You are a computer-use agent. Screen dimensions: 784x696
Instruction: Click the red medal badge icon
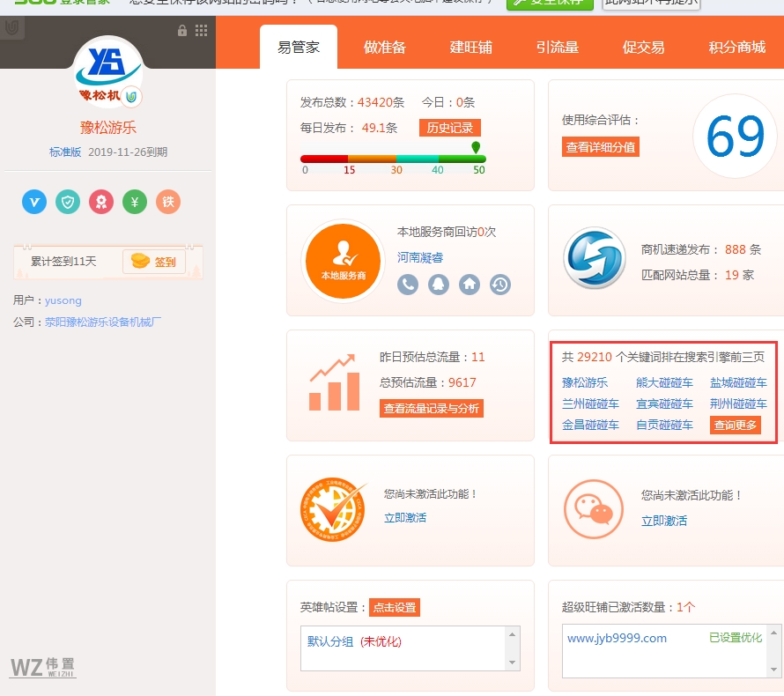pos(101,202)
